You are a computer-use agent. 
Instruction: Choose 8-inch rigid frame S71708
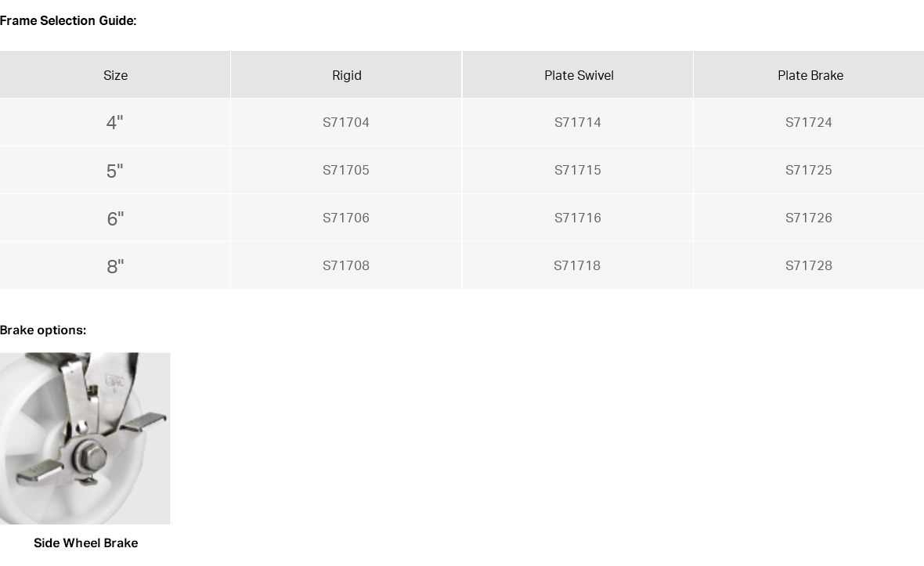click(346, 265)
